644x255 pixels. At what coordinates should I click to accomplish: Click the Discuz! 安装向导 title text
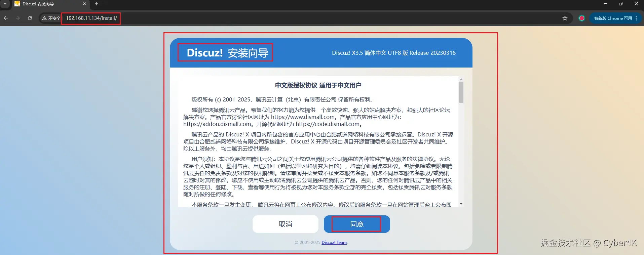227,53
